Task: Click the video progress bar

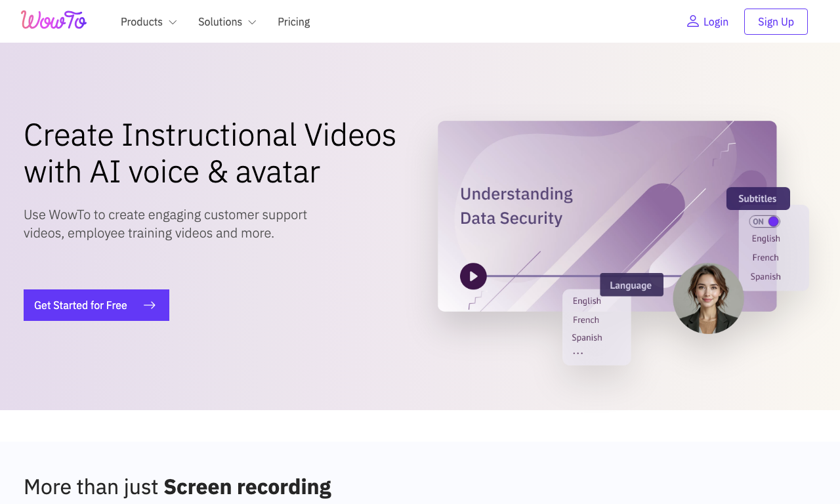Action: click(545, 276)
